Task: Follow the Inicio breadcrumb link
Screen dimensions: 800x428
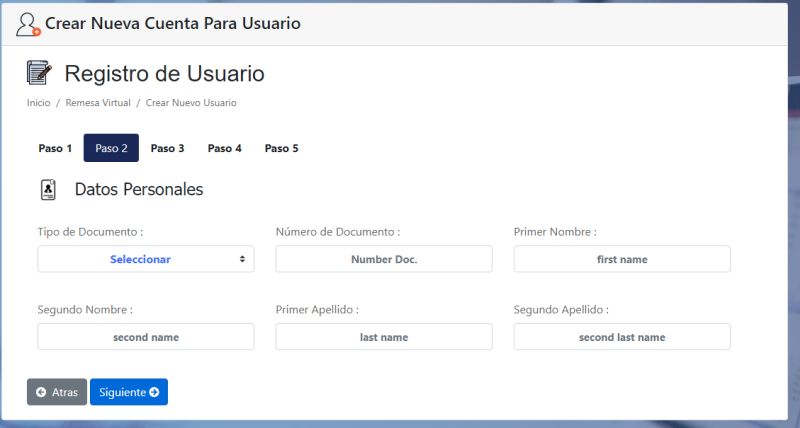Action: click(x=39, y=103)
